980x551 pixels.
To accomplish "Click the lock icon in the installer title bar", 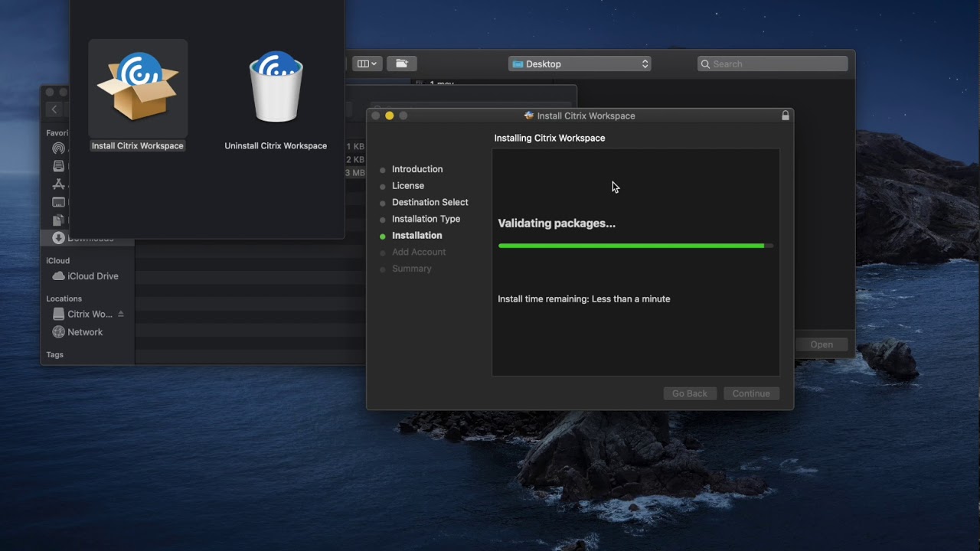I will click(x=785, y=116).
